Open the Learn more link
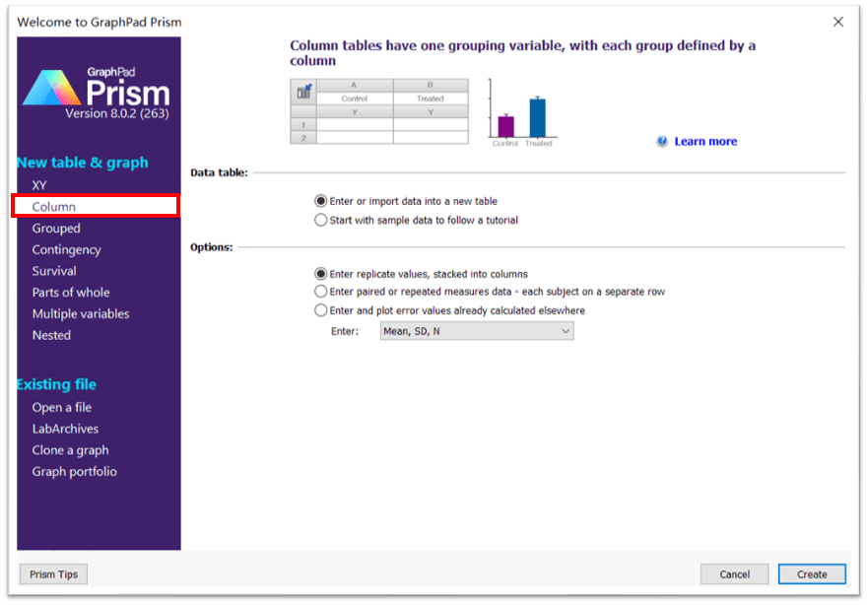The image size is (868, 605). coord(705,142)
